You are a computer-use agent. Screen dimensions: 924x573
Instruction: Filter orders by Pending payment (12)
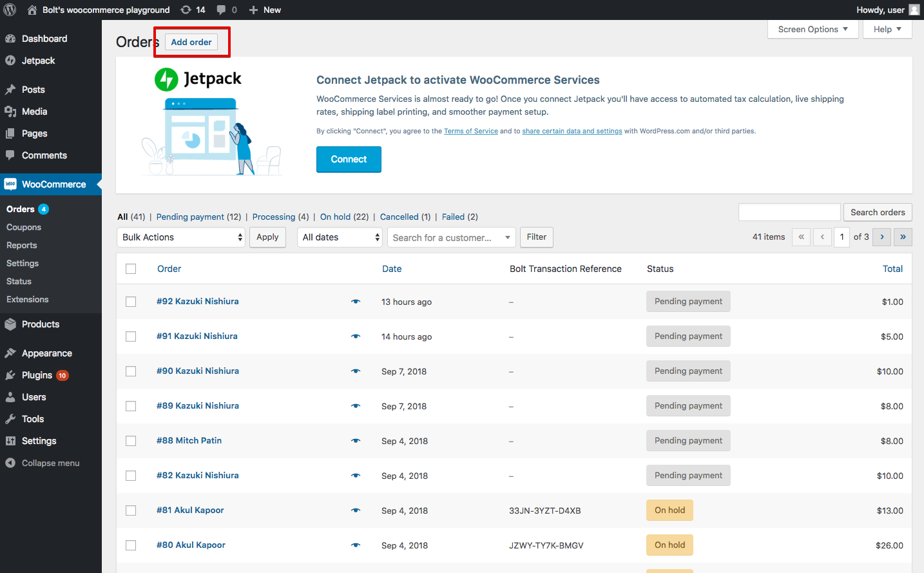coord(198,217)
